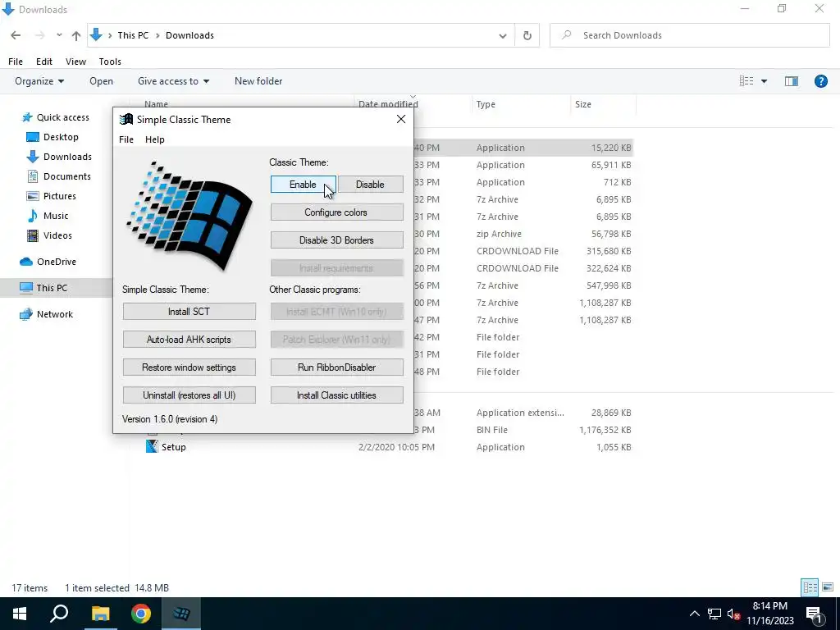Click Enable under Classic Theme
This screenshot has height=630, width=840.
[x=304, y=185]
